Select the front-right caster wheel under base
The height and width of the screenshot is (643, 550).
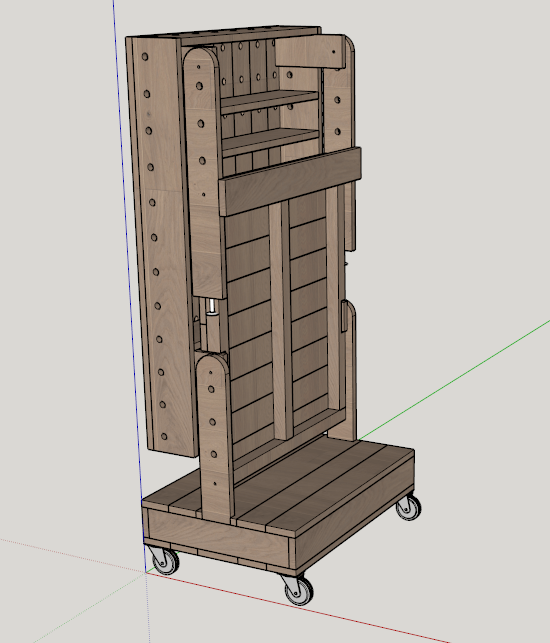pyautogui.click(x=299, y=589)
